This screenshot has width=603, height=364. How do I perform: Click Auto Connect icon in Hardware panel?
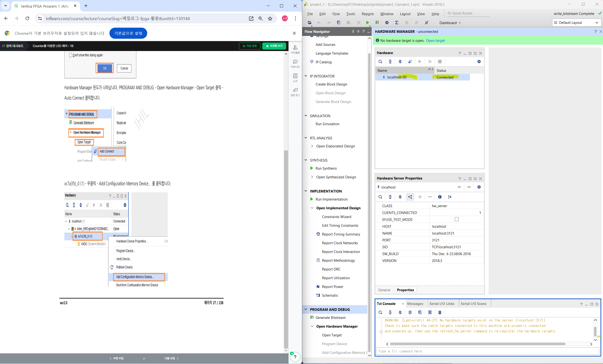410,62
